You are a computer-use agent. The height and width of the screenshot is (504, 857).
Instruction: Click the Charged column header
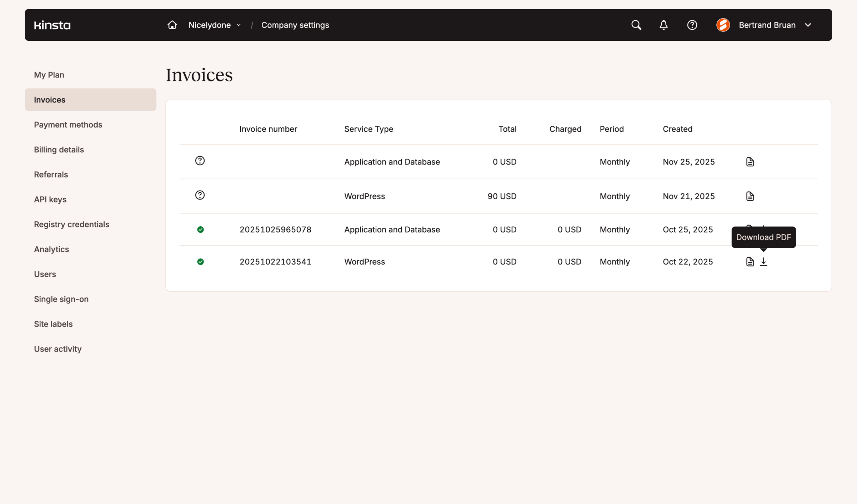click(565, 129)
